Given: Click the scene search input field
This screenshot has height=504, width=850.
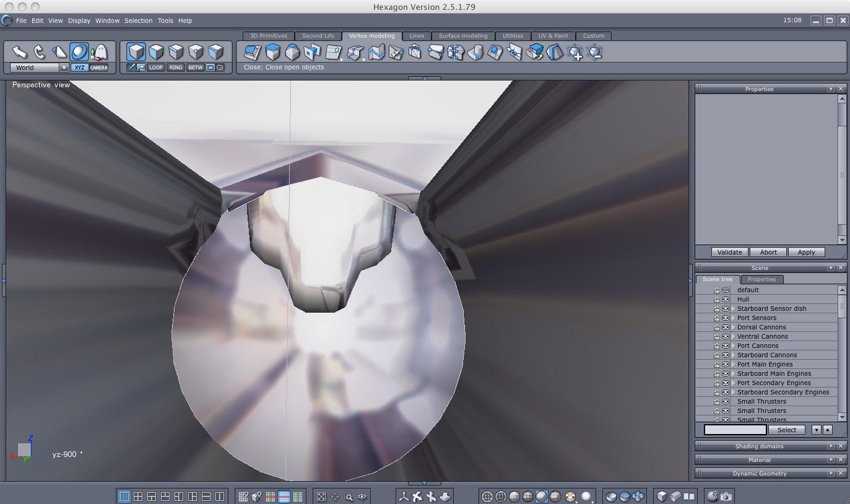Looking at the screenshot, I should pos(735,430).
